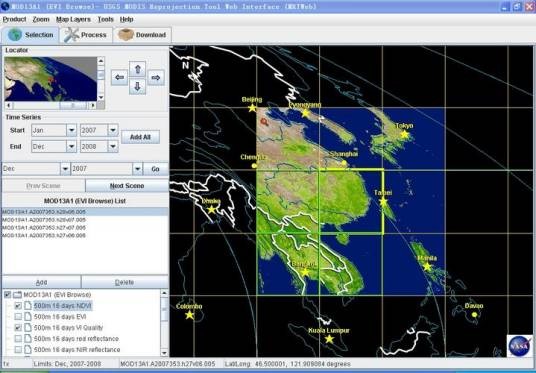Click the Lat/Long coordinates in status bar
Image resolution: width=536 pixels, height=373 pixels.
[287, 363]
